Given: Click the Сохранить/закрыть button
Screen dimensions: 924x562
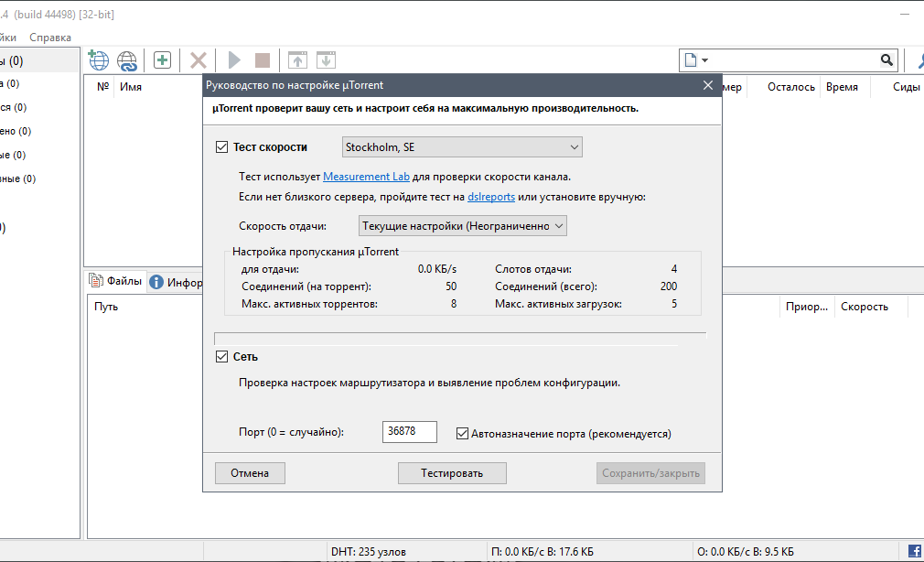Looking at the screenshot, I should point(650,473).
